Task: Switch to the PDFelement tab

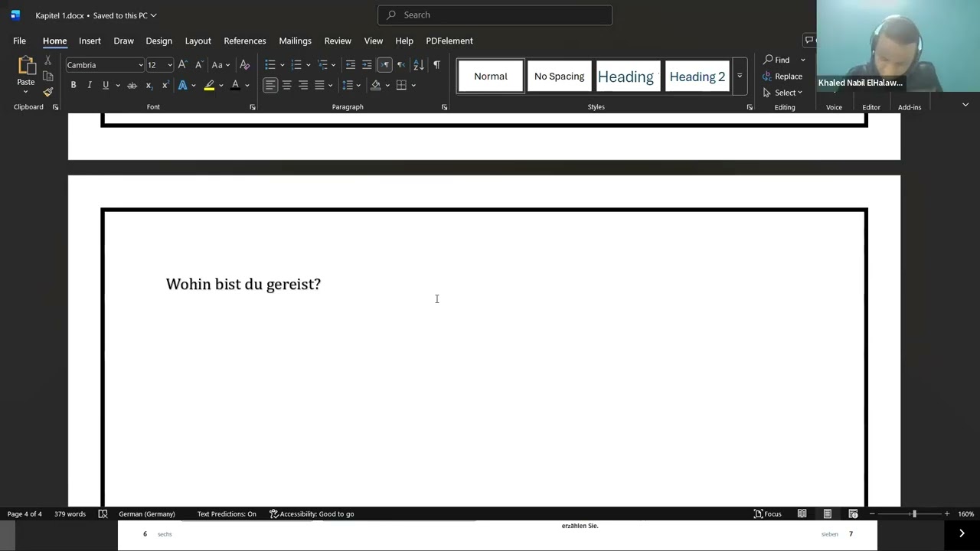Action: [x=449, y=41]
